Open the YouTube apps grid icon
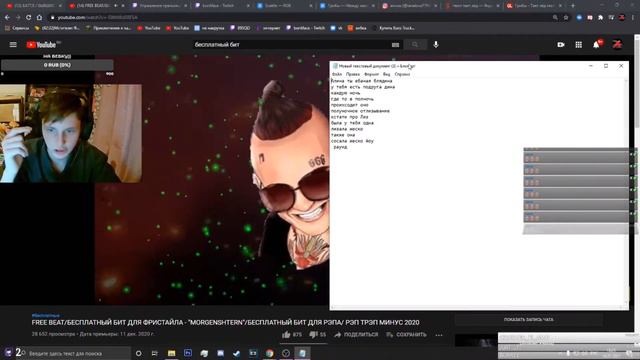640x360 pixels. click(x=579, y=44)
